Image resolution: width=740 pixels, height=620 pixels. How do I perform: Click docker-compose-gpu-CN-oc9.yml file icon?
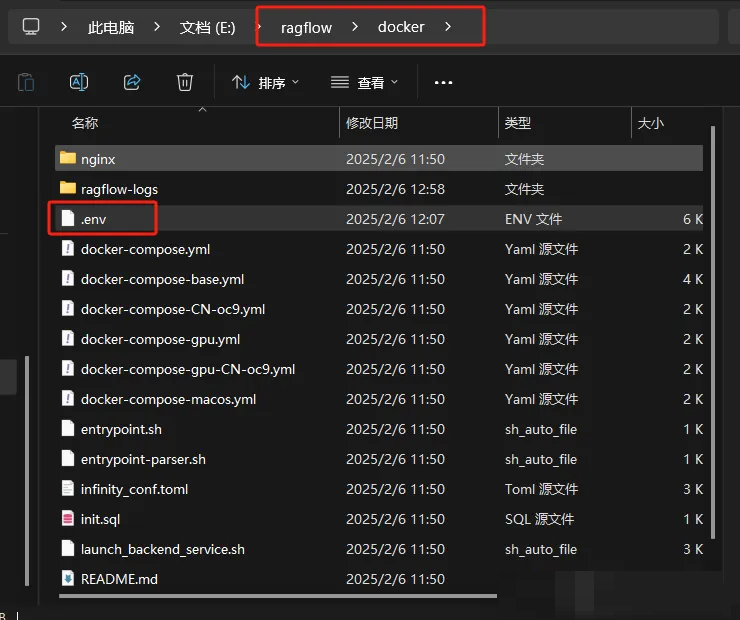(x=68, y=368)
